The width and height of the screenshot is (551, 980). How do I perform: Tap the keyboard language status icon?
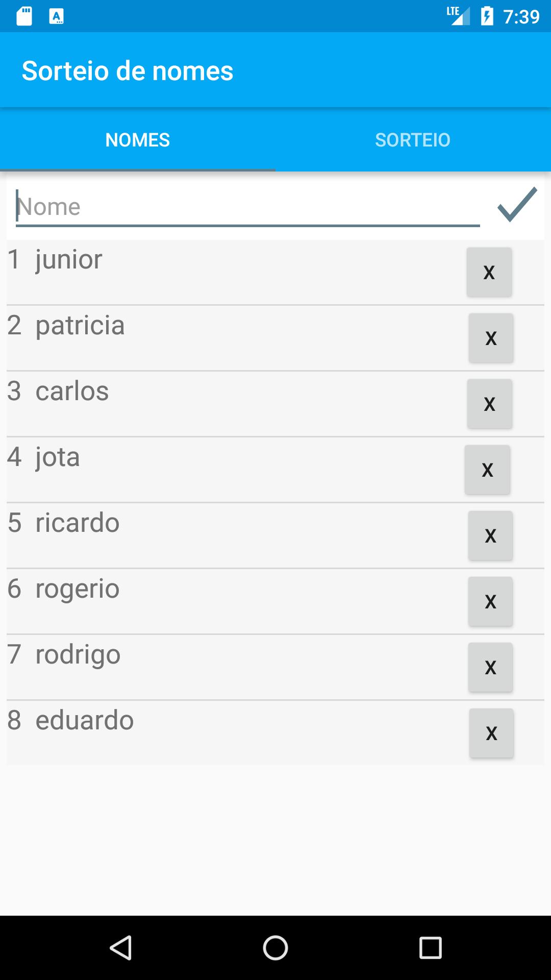pyautogui.click(x=56, y=16)
